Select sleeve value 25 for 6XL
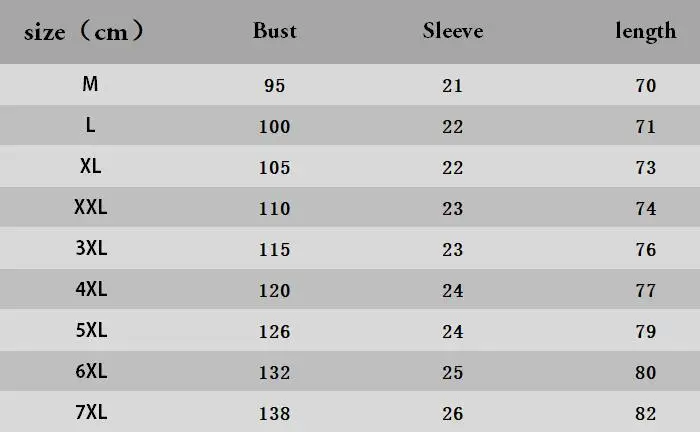This screenshot has width=700, height=432. tap(453, 373)
